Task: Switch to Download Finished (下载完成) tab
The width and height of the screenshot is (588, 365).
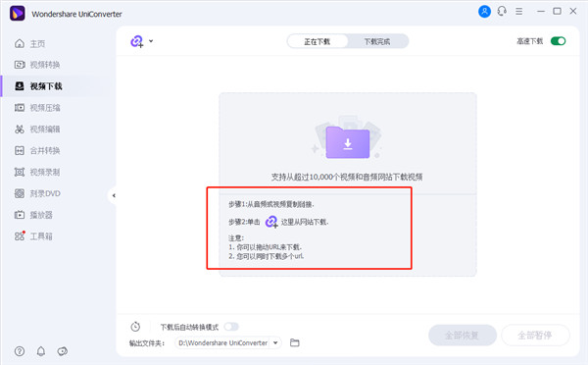Action: pyautogui.click(x=377, y=41)
